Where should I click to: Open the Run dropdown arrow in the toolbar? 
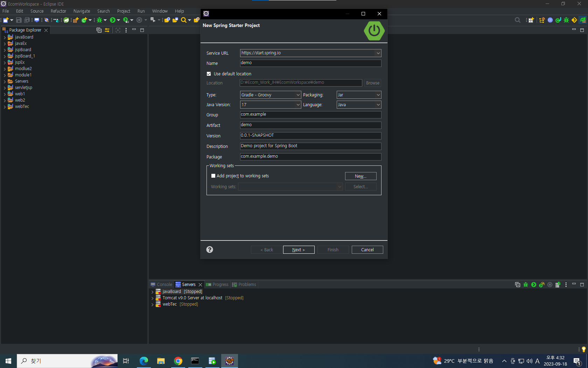pyautogui.click(x=118, y=20)
